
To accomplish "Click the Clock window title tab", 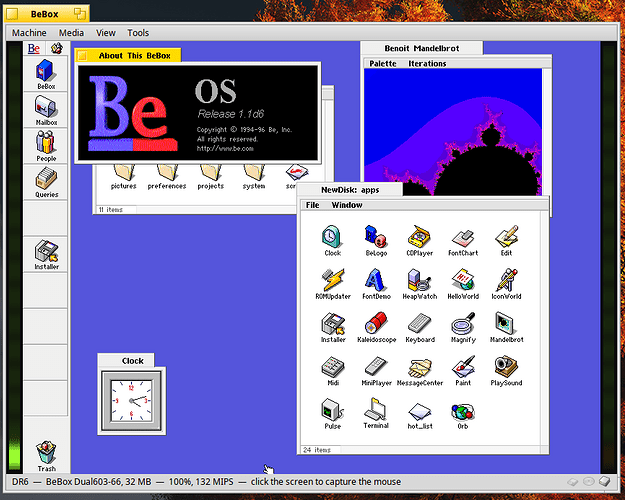I will click(x=126, y=360).
